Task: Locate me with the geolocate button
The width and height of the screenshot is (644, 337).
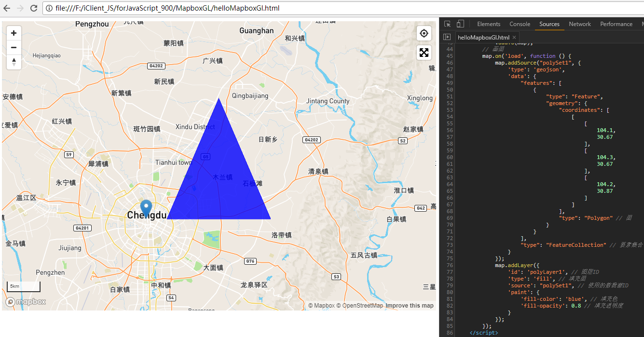Action: pyautogui.click(x=424, y=33)
